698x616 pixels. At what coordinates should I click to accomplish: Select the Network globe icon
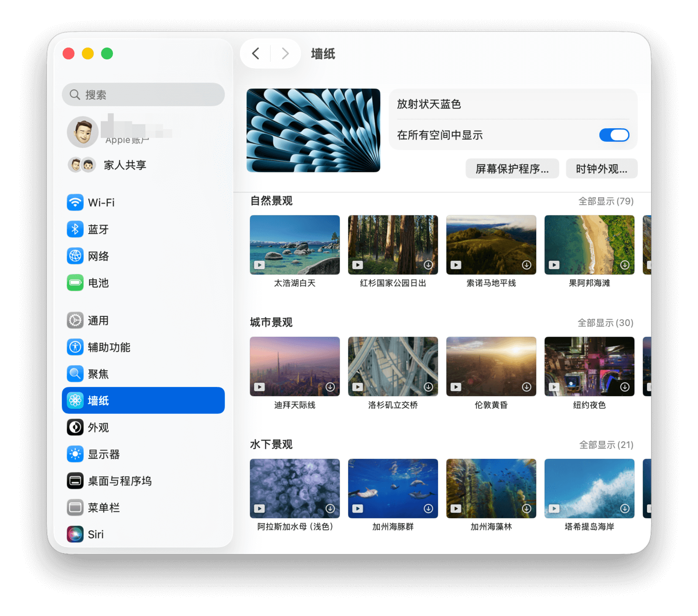click(75, 256)
